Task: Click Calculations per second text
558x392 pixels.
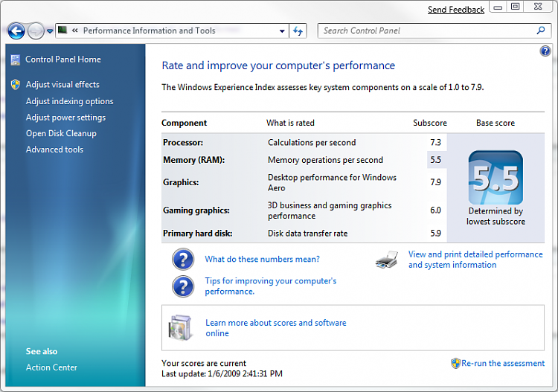Action: pyautogui.click(x=312, y=143)
